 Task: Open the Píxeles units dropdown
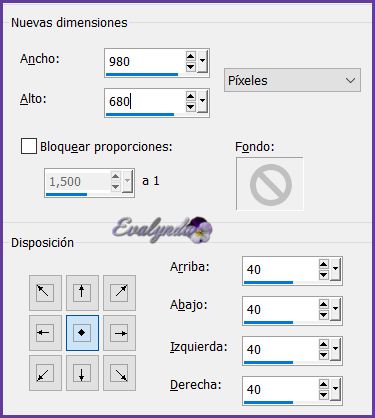[292, 80]
